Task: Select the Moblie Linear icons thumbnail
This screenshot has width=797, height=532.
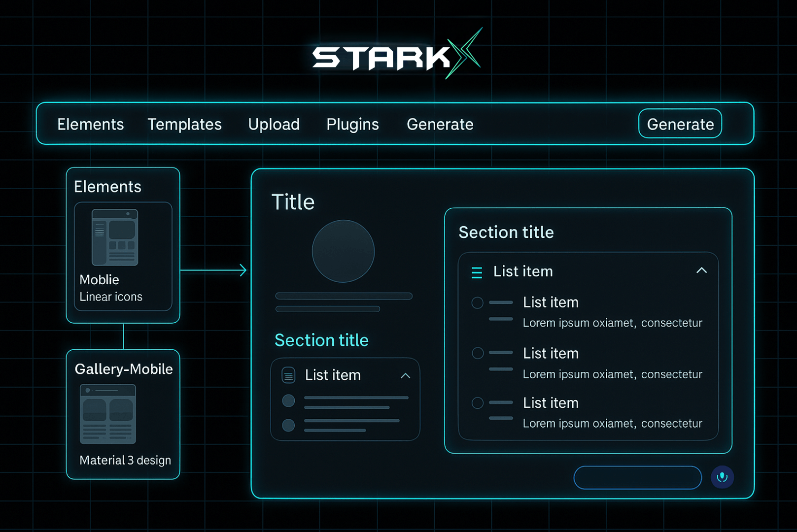Action: [115, 237]
